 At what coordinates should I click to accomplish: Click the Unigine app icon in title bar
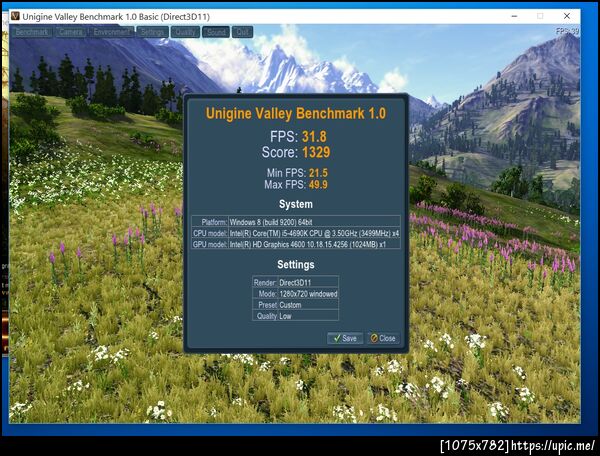click(x=15, y=16)
